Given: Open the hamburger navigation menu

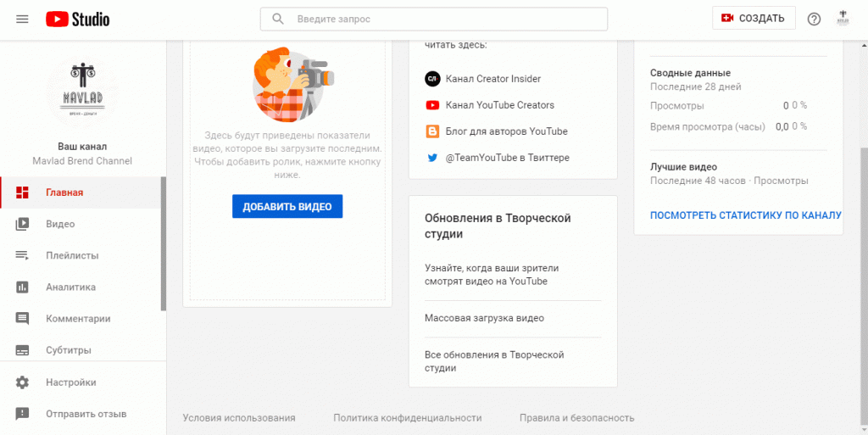Looking at the screenshot, I should click(x=22, y=19).
